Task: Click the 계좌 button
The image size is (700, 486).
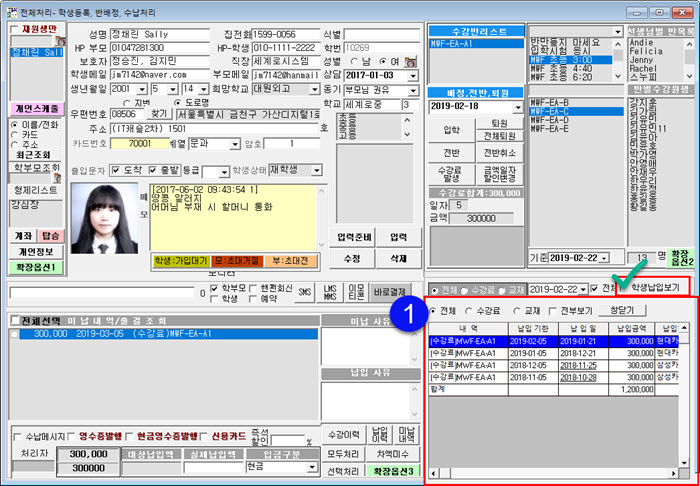Action: point(22,236)
